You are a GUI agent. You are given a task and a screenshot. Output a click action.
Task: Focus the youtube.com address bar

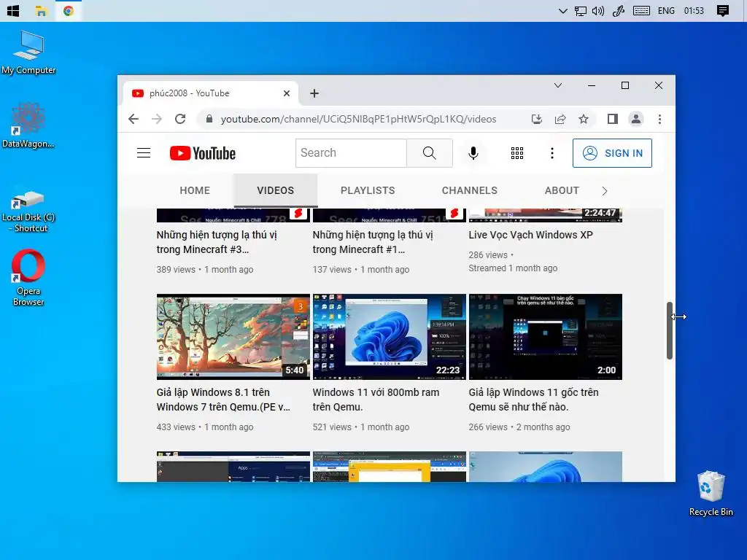click(x=358, y=119)
